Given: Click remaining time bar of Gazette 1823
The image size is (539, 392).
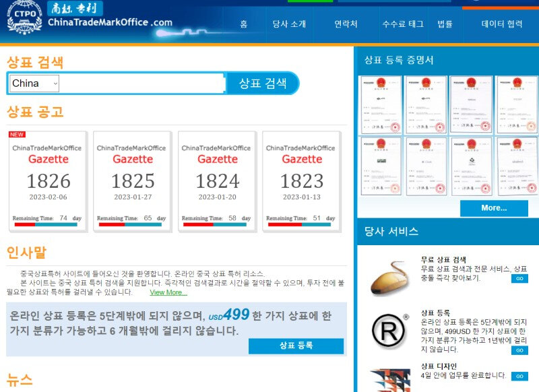Looking at the screenshot, I should click(x=299, y=225).
